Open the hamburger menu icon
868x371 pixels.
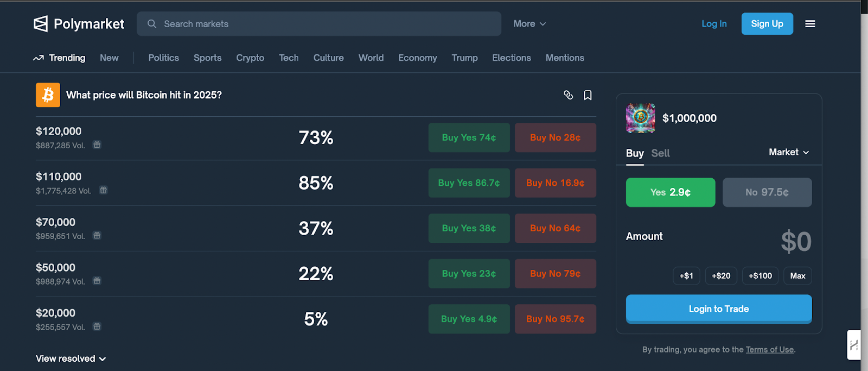pyautogui.click(x=810, y=24)
